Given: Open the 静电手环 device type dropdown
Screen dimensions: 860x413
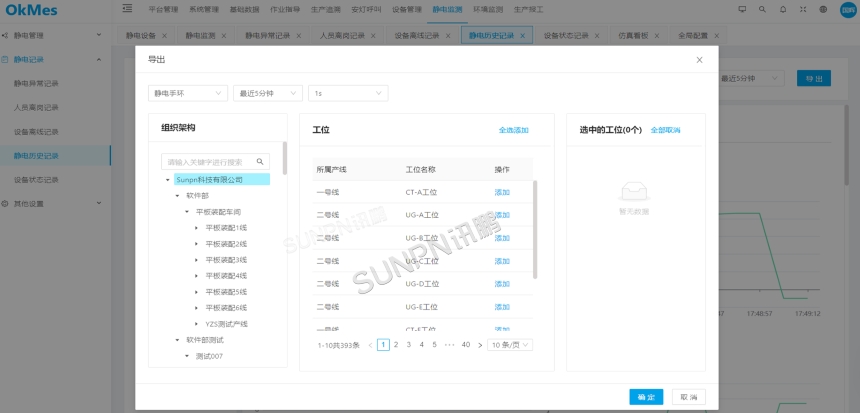Looking at the screenshot, I should [188, 93].
